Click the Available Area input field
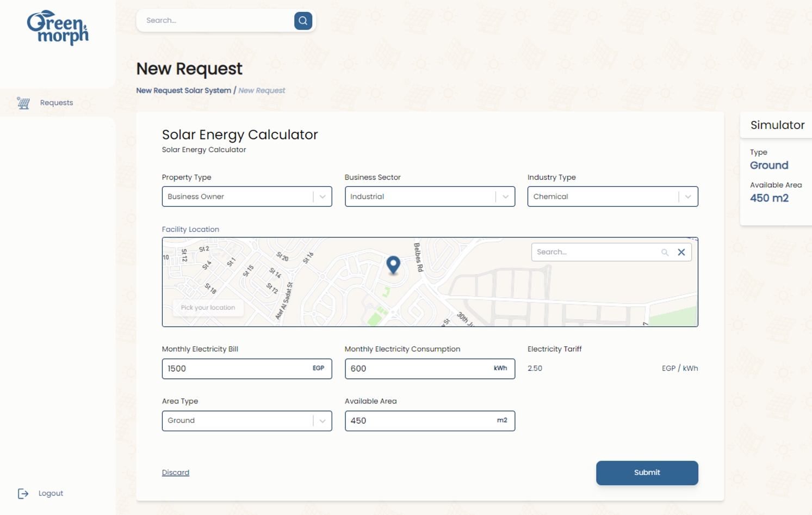812x515 pixels. 419,421
